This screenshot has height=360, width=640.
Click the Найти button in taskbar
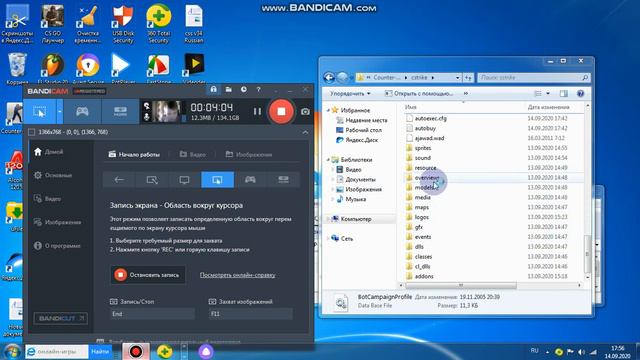pyautogui.click(x=100, y=351)
